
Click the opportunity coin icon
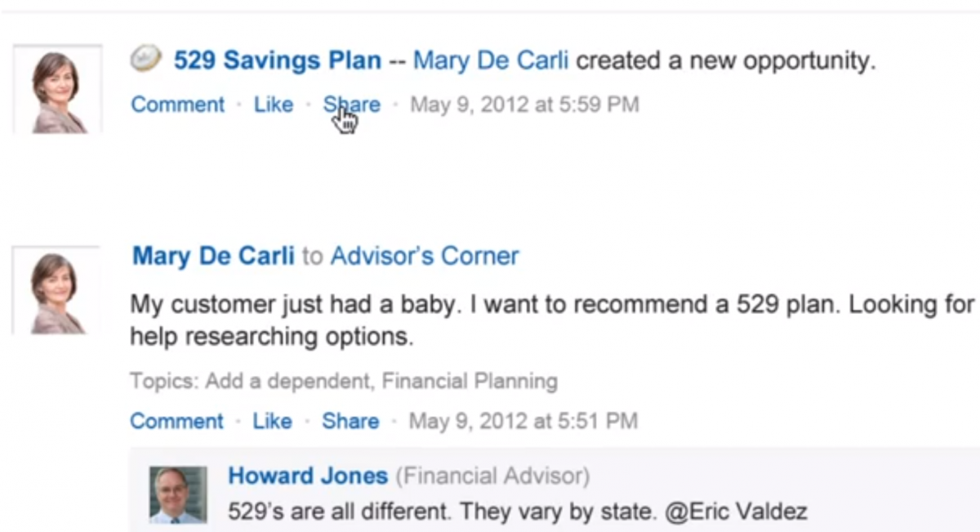coord(145,59)
